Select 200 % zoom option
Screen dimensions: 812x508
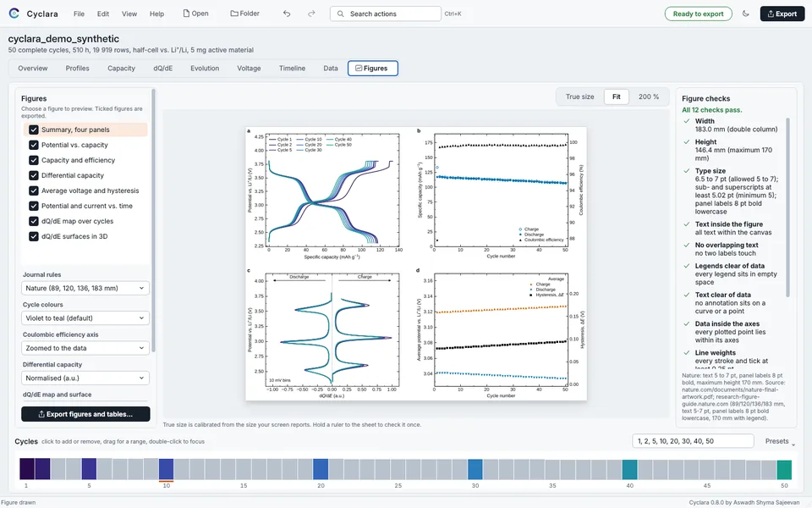pyautogui.click(x=649, y=97)
